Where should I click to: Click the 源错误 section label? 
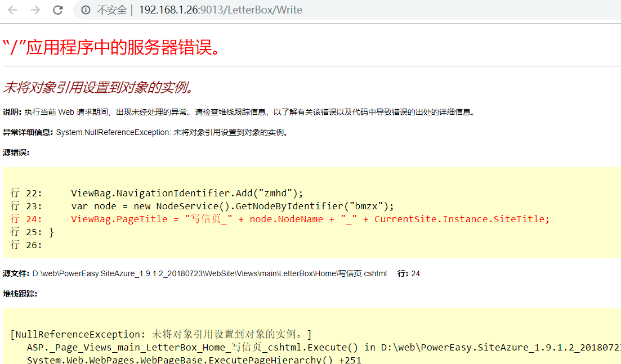[x=16, y=152]
